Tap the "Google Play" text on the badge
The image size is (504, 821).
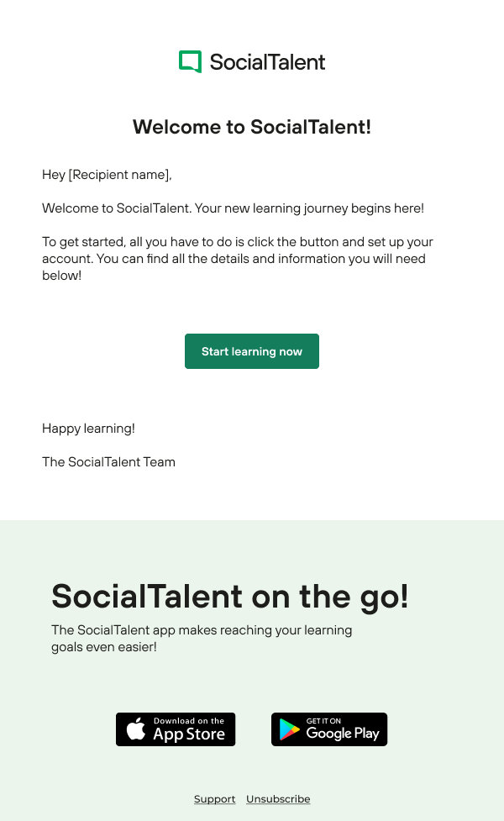coord(343,734)
